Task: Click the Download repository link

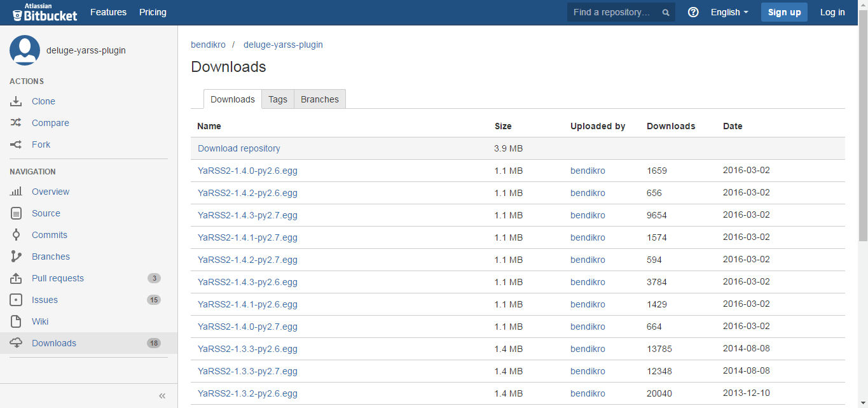Action: tap(238, 148)
